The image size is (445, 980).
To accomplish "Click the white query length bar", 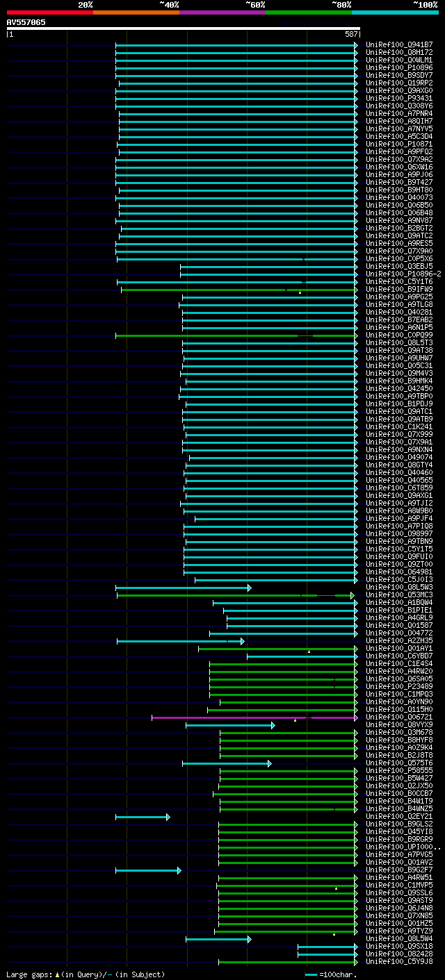I will point(183,28).
